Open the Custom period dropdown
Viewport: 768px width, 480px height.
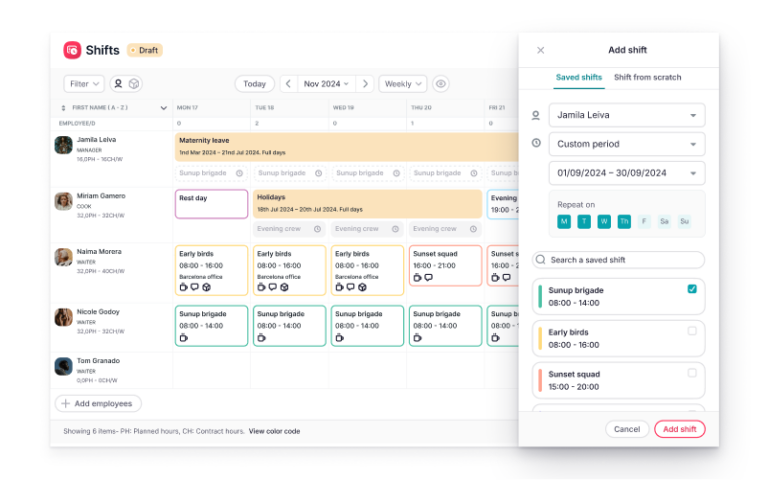tap(627, 144)
